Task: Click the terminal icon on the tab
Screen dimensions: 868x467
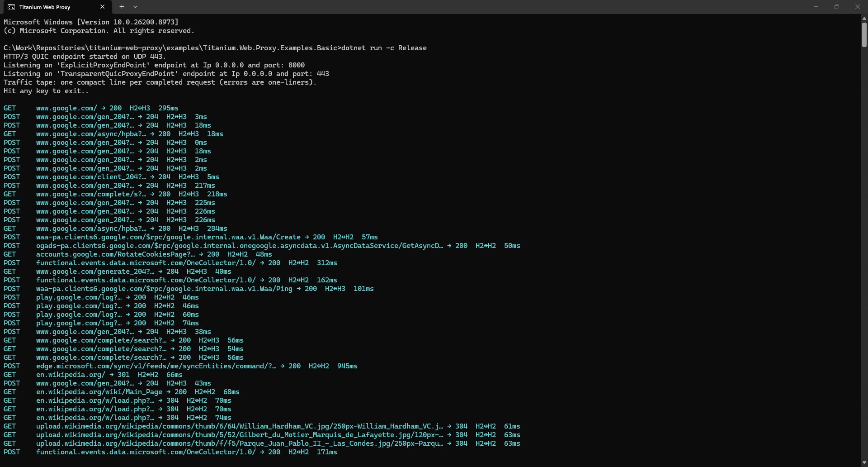Action: [x=11, y=7]
